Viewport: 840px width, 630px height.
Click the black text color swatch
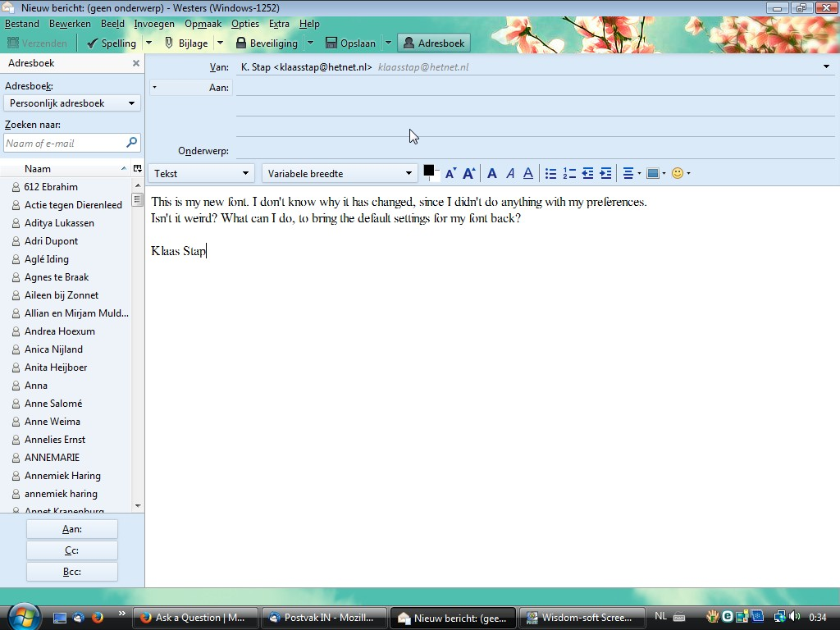coord(428,171)
